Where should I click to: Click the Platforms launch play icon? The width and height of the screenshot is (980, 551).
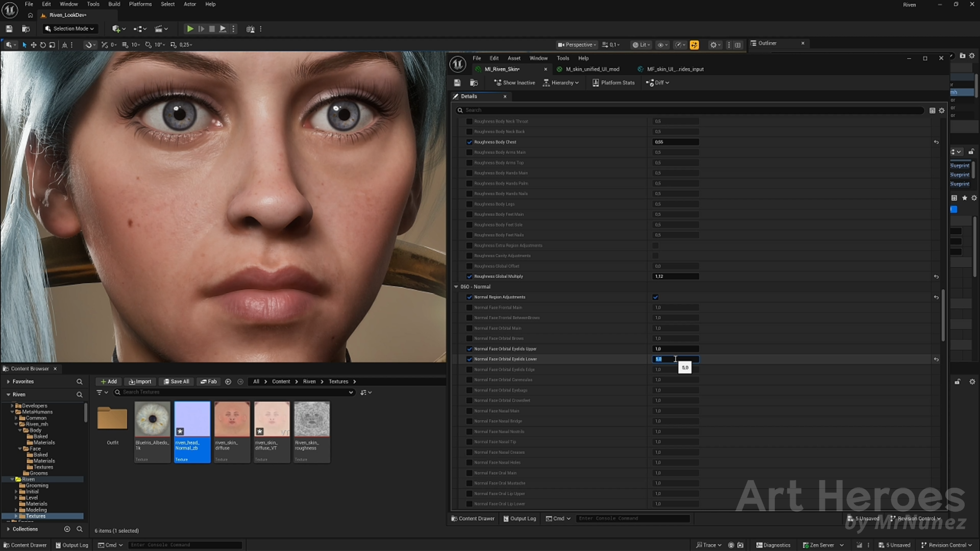tap(223, 29)
